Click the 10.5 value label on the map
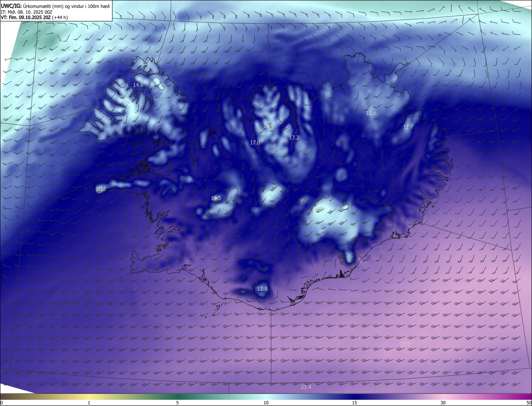The height and width of the screenshot is (406, 532). tap(216, 198)
